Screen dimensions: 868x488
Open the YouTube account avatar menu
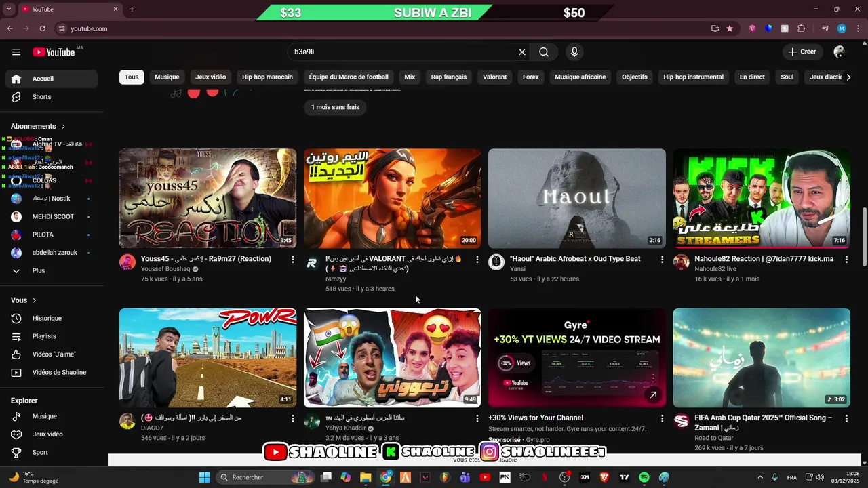pos(840,52)
